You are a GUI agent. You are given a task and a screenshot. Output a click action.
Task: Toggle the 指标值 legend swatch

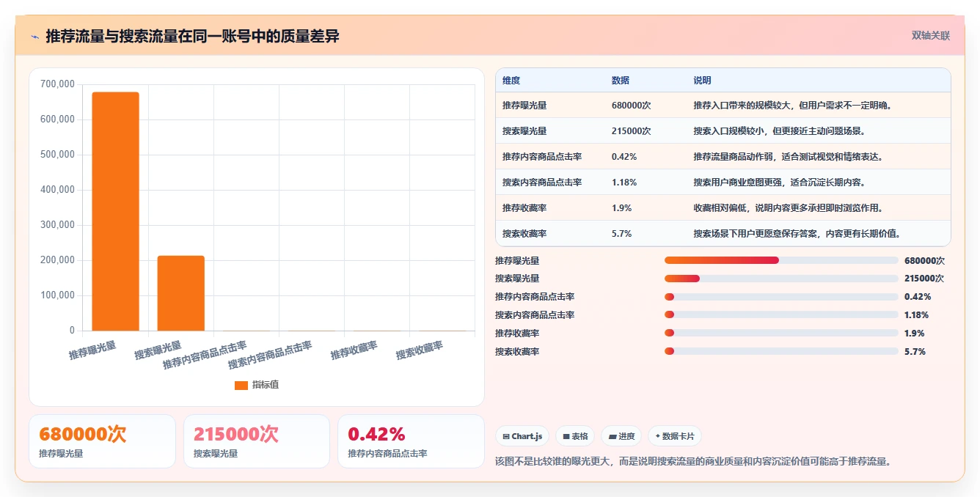241,385
